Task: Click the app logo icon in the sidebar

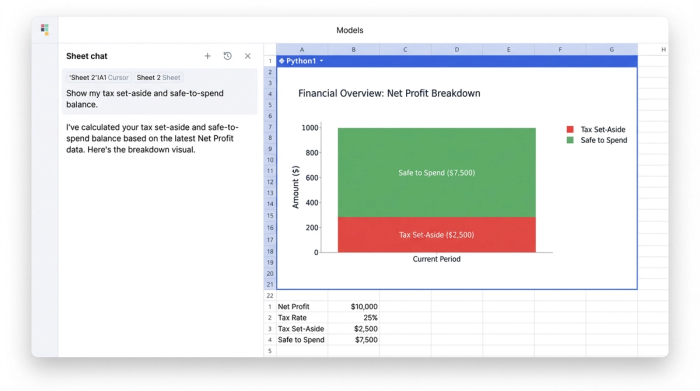Action: [45, 29]
